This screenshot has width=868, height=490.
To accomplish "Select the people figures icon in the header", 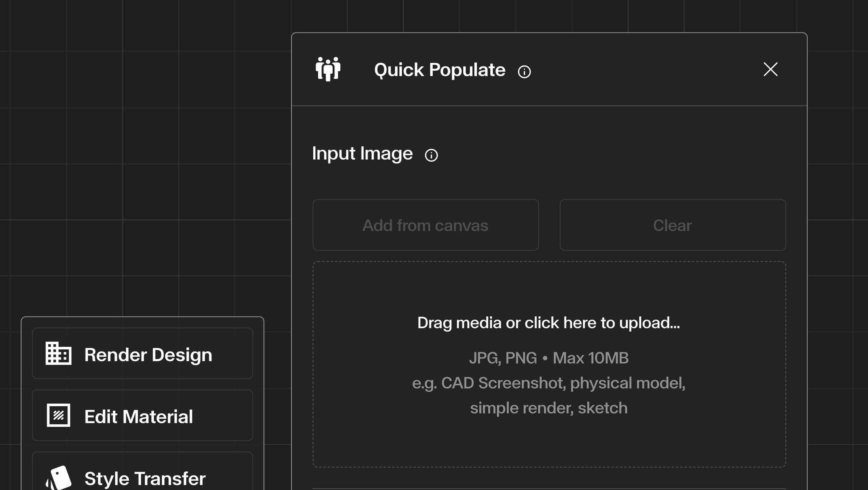I will (328, 69).
